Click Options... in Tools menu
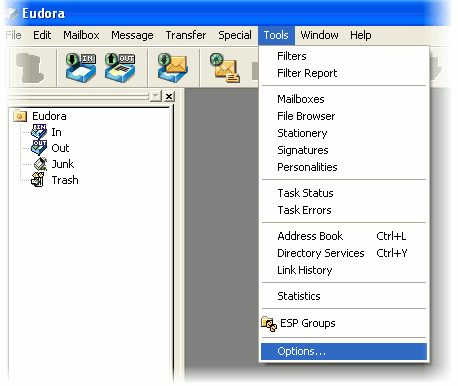Screen dimensions: 458x386 (344, 351)
